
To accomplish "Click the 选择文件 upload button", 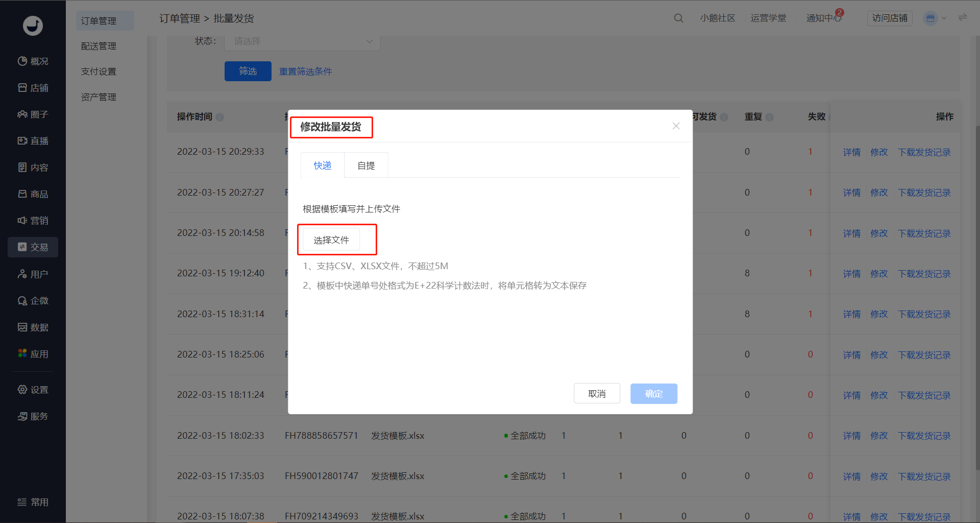I will coord(331,240).
